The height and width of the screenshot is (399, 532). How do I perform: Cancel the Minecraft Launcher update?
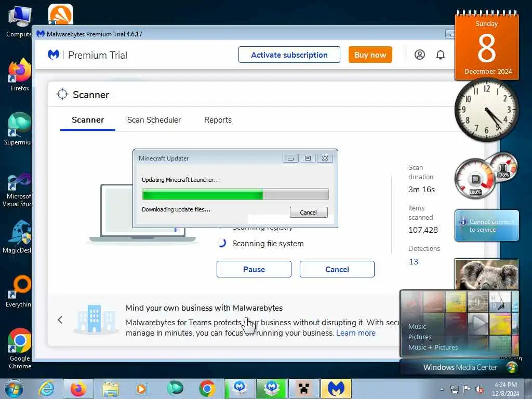coord(309,212)
